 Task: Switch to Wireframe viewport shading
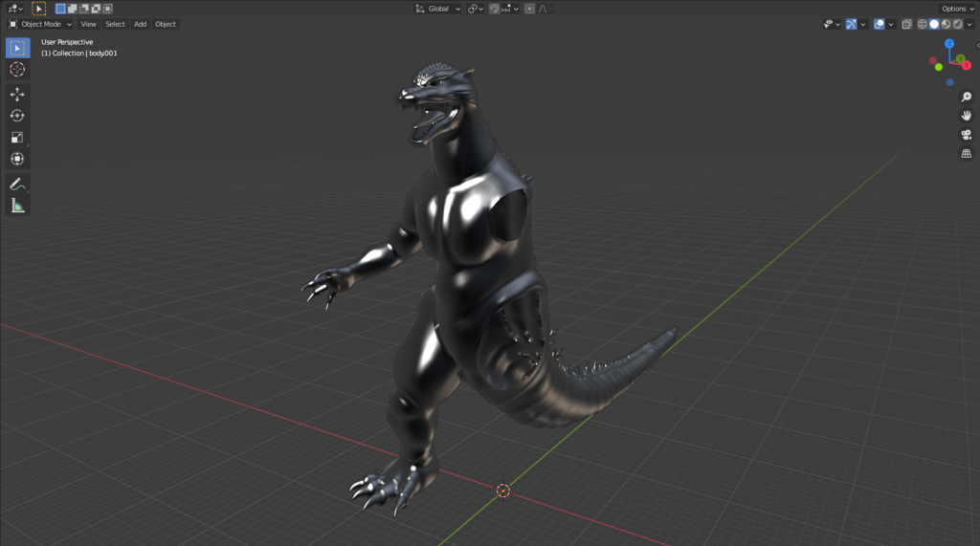pyautogui.click(x=923, y=24)
